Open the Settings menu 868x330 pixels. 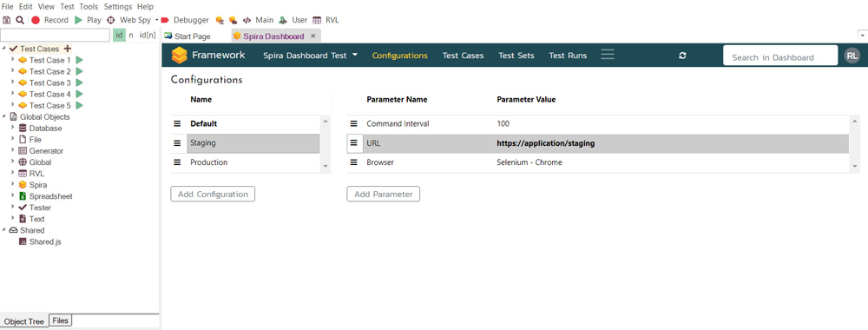click(118, 7)
